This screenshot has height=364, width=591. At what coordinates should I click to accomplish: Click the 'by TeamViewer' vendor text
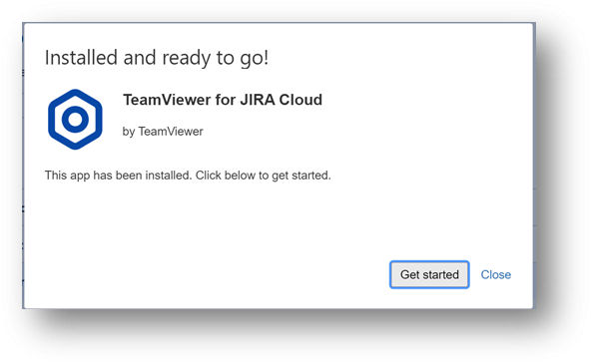[x=163, y=132]
